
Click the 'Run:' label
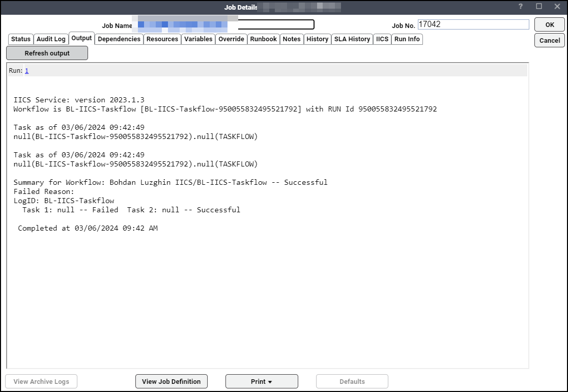16,71
